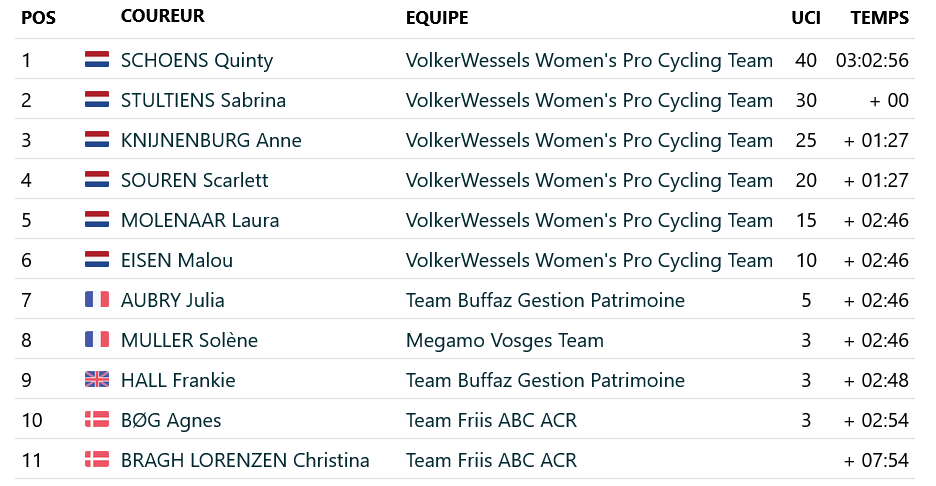Image resolution: width=936 pixels, height=486 pixels.
Task: Click the Dutch flag beside MOLENAAR Laura
Action: pyautogui.click(x=97, y=220)
